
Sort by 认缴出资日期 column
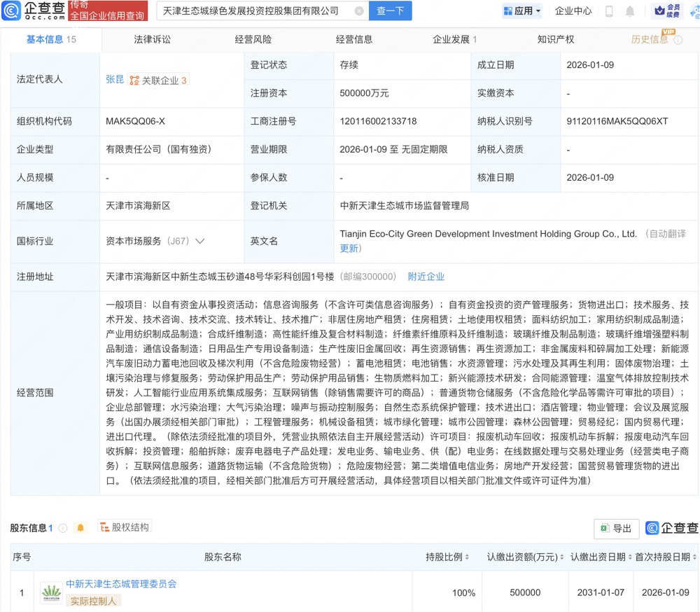coord(629,557)
